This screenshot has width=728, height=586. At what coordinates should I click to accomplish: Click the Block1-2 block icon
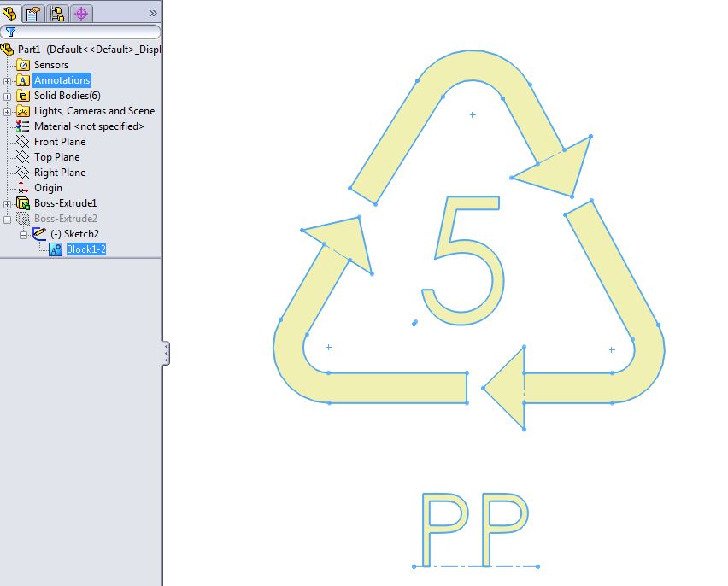tap(56, 249)
